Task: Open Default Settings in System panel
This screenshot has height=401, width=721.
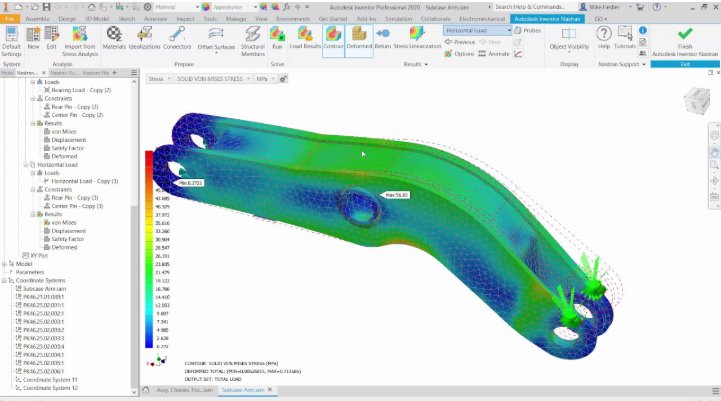Action: (11, 41)
